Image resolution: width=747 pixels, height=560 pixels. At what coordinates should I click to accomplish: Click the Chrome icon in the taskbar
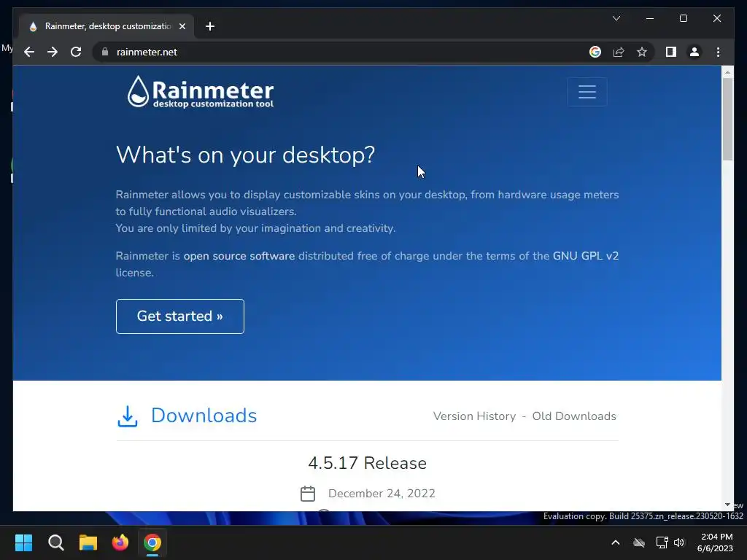coord(152,542)
